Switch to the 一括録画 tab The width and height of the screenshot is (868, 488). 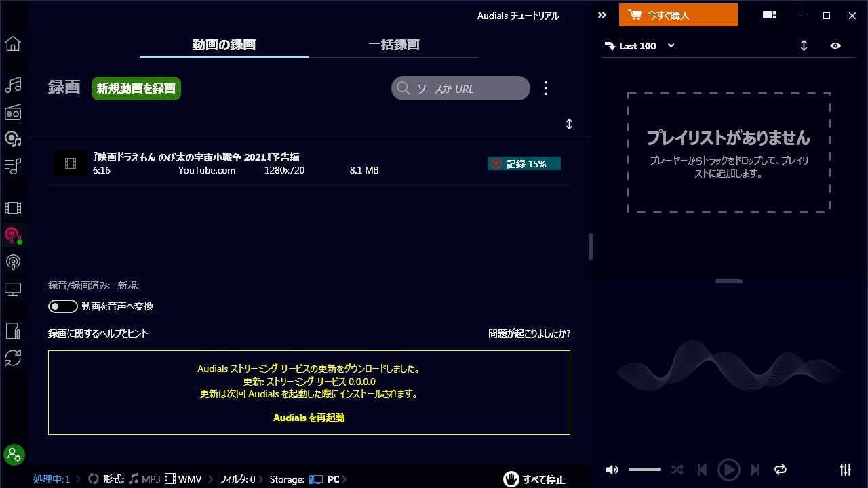pyautogui.click(x=395, y=44)
